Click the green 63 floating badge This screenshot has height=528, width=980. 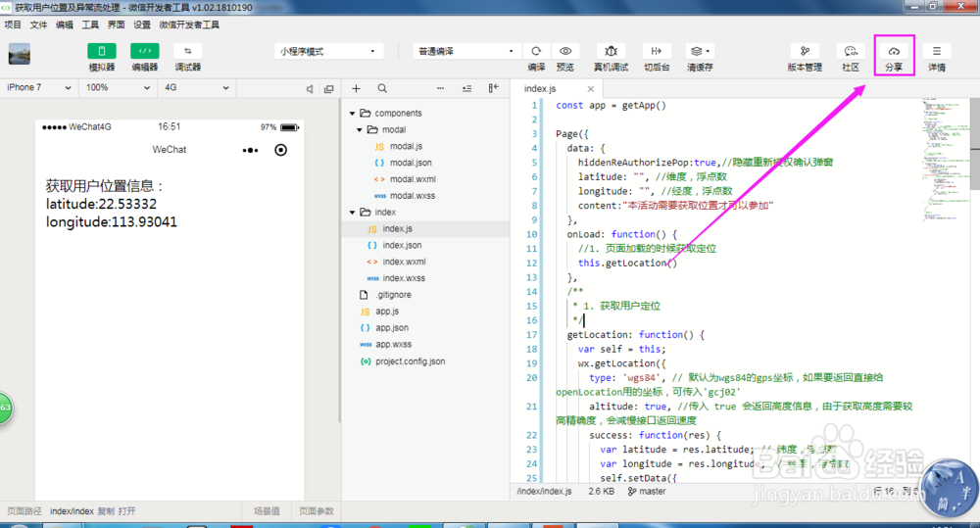4,408
